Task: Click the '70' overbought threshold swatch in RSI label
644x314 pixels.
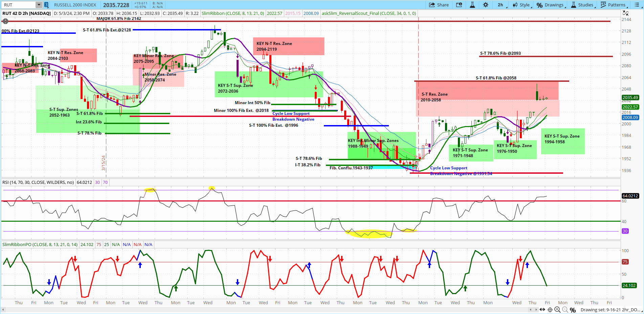Action: point(105,182)
